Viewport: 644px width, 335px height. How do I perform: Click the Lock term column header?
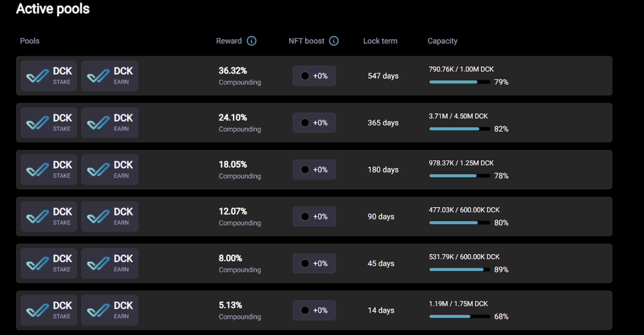380,41
